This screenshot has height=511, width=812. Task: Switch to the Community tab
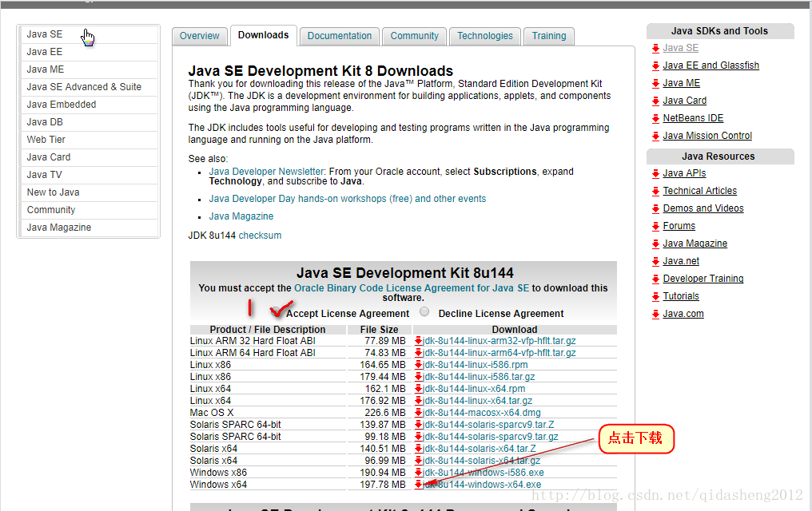414,36
